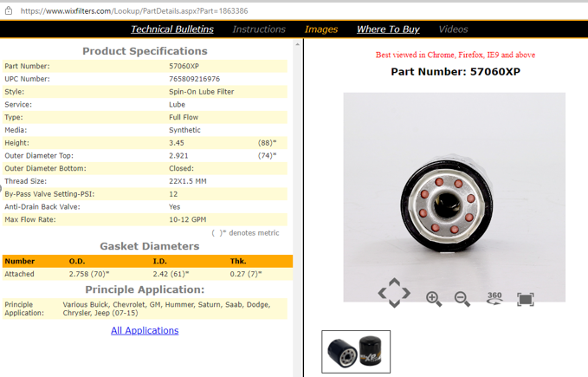This screenshot has width=588, height=377.
Task: Click the gasket thickness value 0.27 (7)
Action: [x=246, y=274]
